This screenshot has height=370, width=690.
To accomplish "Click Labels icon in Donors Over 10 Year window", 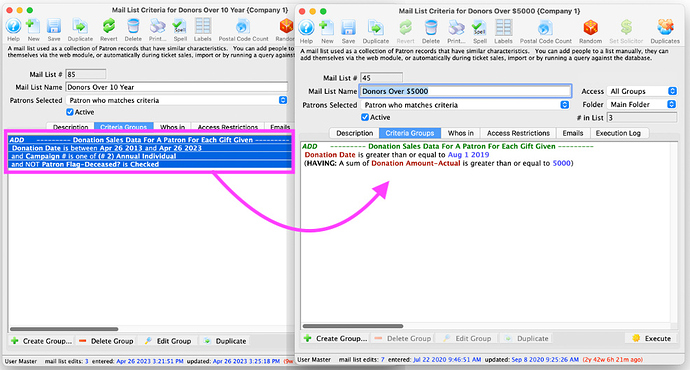I will (x=202, y=26).
